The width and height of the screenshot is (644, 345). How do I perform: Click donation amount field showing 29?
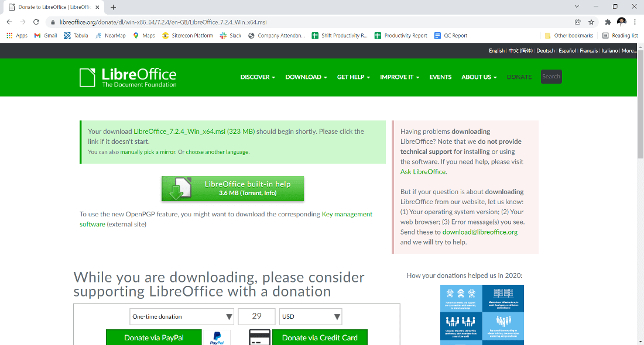pos(256,317)
